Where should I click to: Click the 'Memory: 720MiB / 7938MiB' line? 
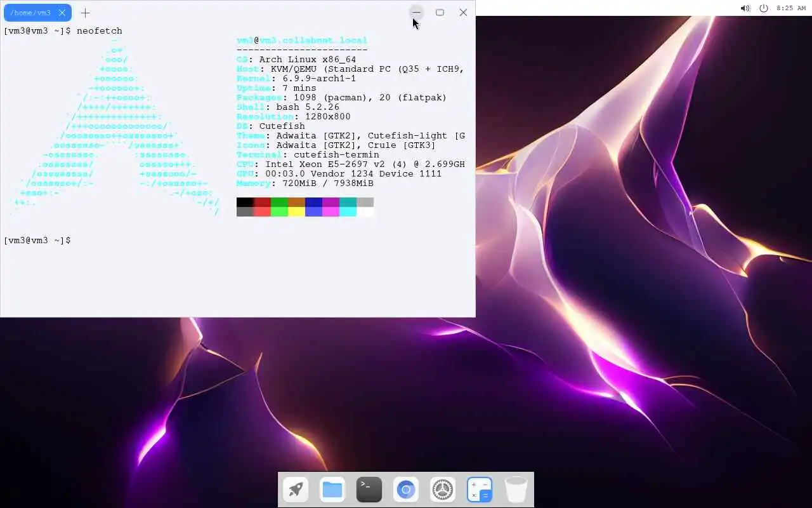(x=305, y=184)
